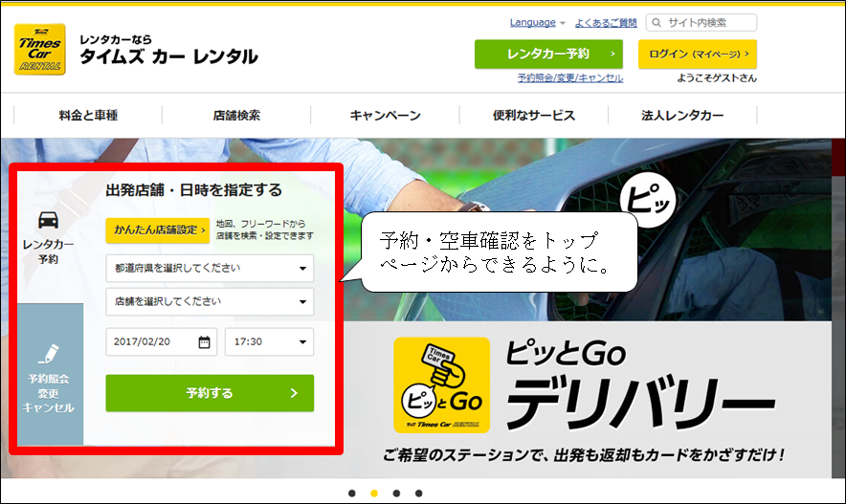Select the third carousel dot
Image resolution: width=846 pixels, height=504 pixels.
click(397, 493)
